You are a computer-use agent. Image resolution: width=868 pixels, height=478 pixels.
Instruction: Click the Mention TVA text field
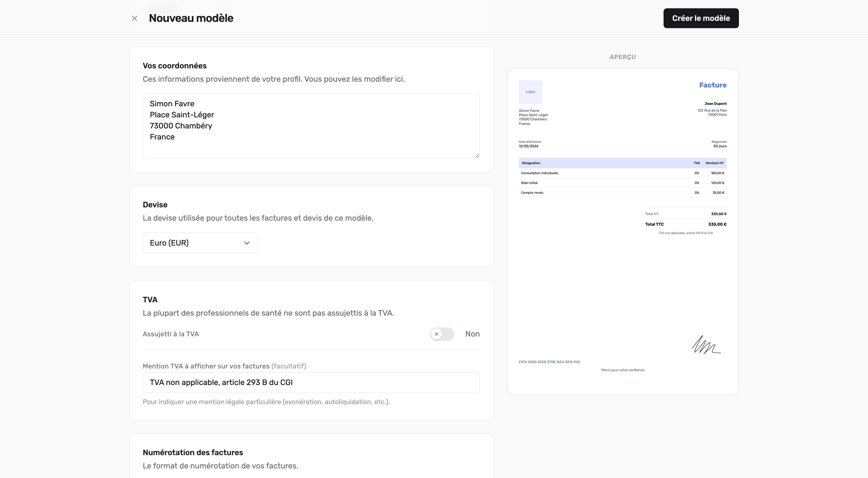click(311, 382)
